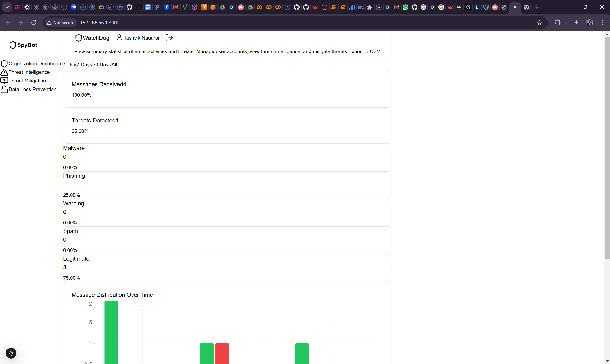This screenshot has width=610, height=364.
Task: Click the SpyBot shield logo
Action: (12, 45)
